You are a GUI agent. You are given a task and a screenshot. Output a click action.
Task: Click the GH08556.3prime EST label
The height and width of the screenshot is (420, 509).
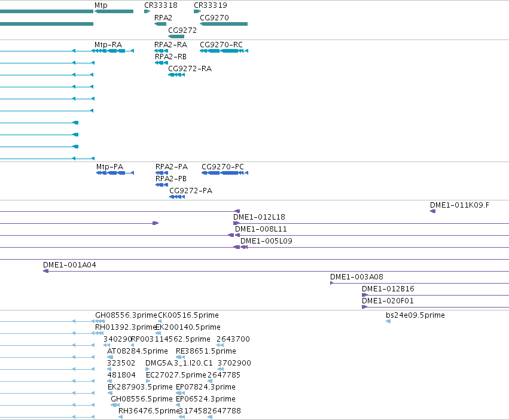[x=126, y=315]
